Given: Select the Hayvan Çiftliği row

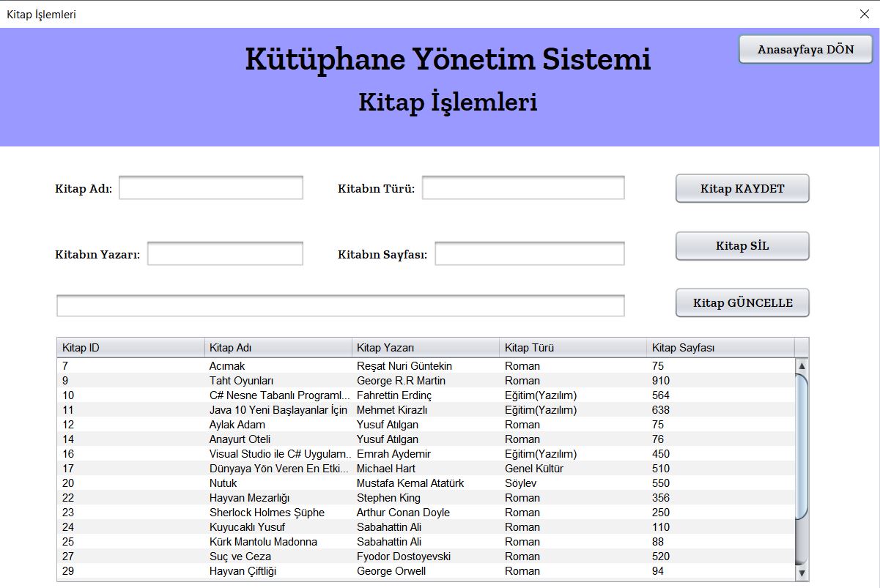Looking at the screenshot, I should coord(426,571).
